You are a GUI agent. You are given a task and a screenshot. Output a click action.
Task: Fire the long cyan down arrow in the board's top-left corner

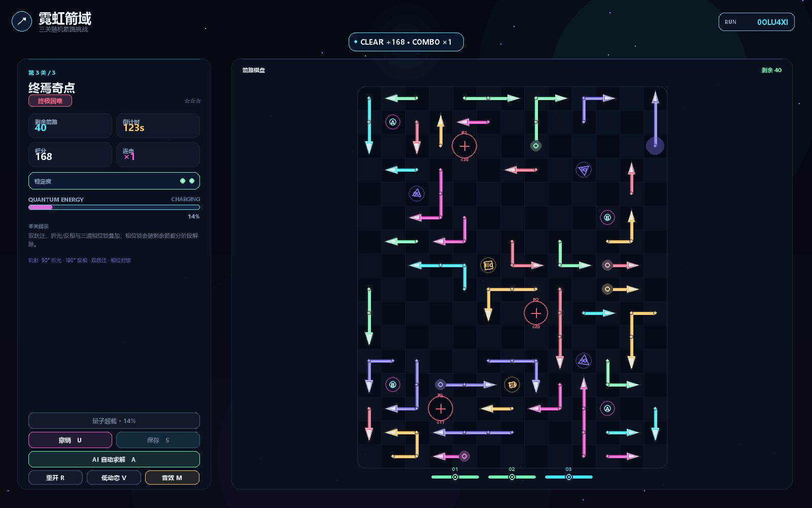click(x=369, y=125)
